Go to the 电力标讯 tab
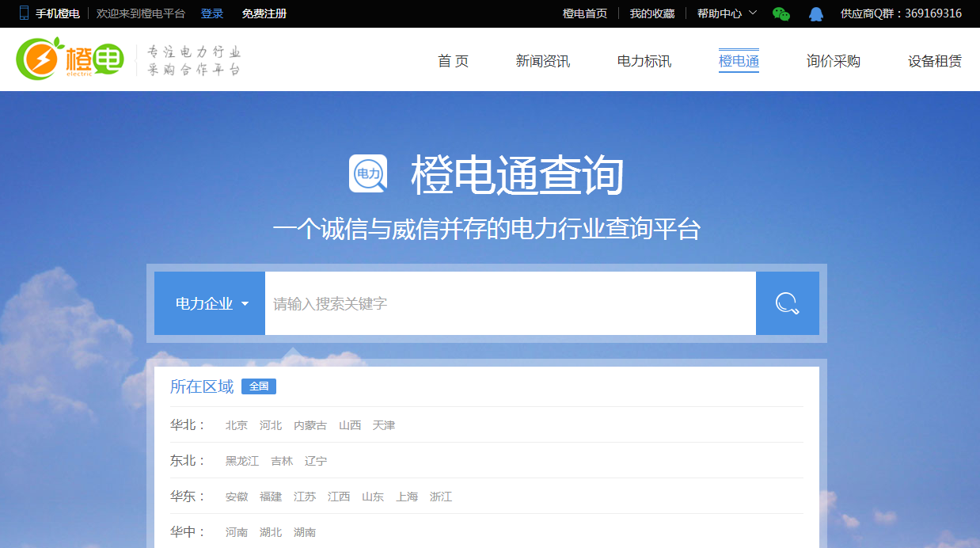This screenshot has width=980, height=548. pos(644,61)
